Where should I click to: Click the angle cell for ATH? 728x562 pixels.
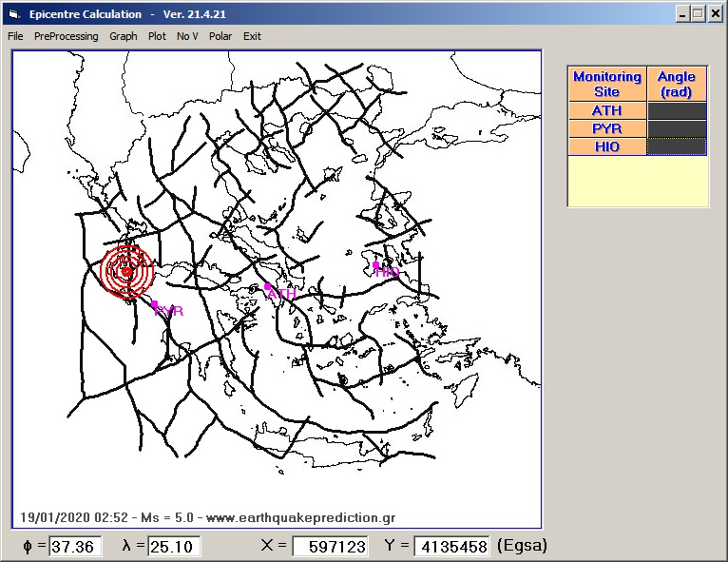(x=677, y=111)
